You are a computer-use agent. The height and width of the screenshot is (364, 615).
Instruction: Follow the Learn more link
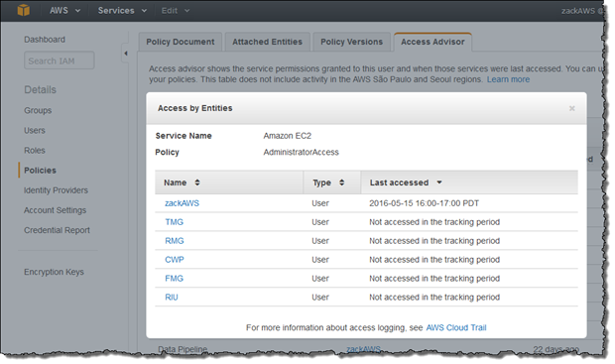(508, 79)
